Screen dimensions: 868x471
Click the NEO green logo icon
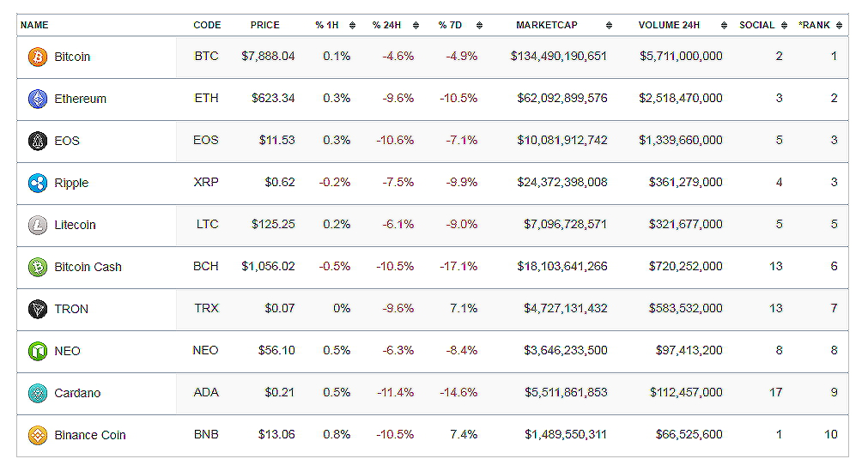point(38,351)
